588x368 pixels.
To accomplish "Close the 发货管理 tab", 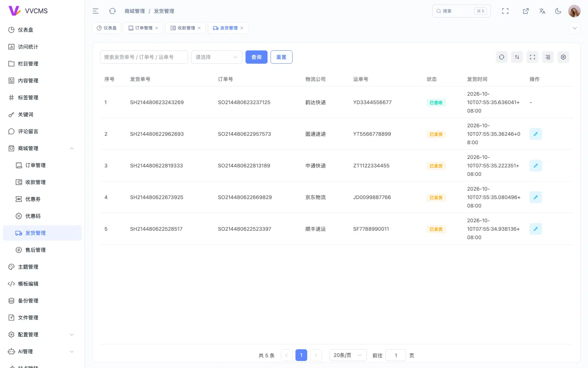I will 242,28.
